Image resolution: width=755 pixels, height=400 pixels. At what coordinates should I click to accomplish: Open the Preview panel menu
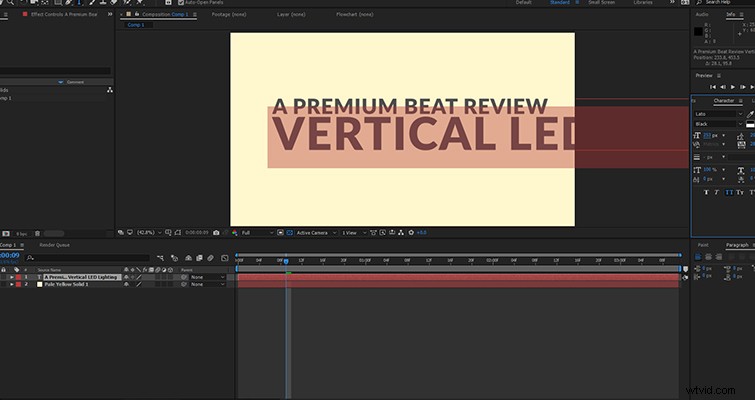[719, 76]
